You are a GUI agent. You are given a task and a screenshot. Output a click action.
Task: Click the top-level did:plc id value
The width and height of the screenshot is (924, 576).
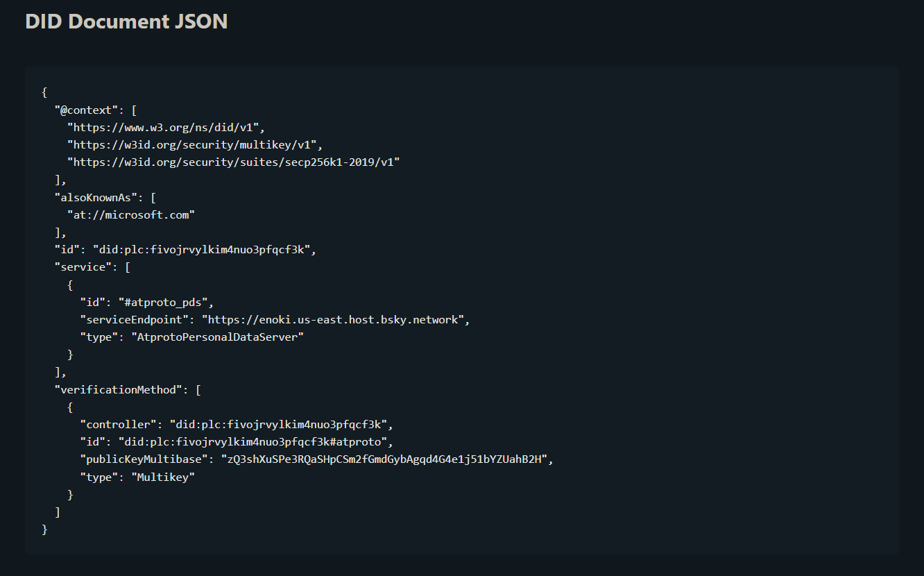(x=202, y=249)
